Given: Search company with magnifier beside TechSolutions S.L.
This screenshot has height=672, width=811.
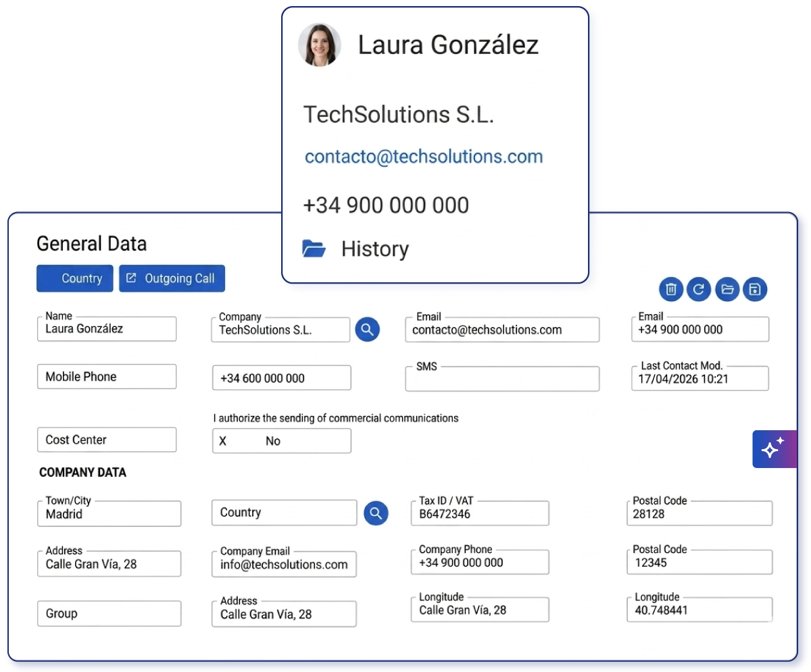Looking at the screenshot, I should click(367, 330).
